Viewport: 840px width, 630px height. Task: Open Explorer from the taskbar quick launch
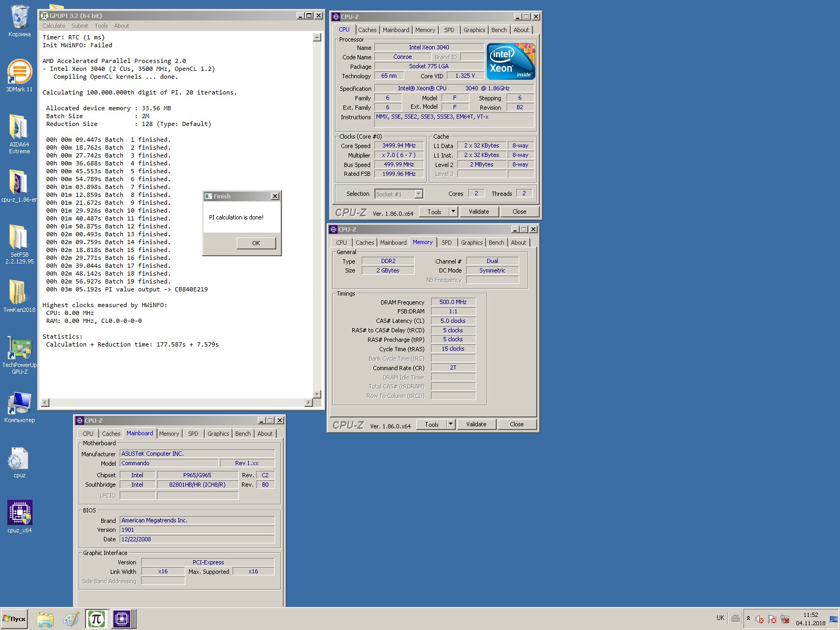tap(46, 619)
